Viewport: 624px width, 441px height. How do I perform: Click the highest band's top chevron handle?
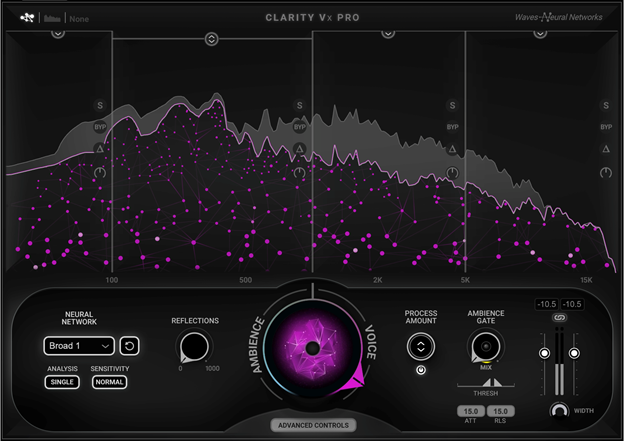(x=540, y=33)
